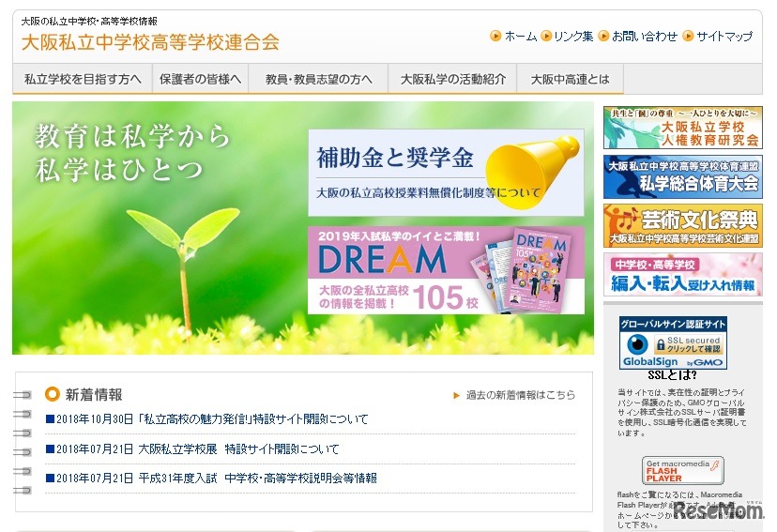Click the orange arrow icon beside ホーム
The width and height of the screenshot is (777, 532).
[x=495, y=37]
